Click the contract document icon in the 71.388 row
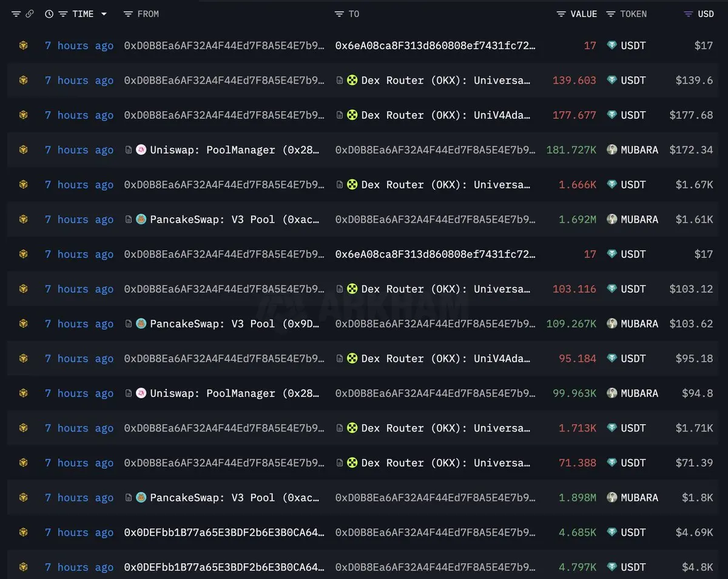This screenshot has width=728, height=579. pos(340,462)
